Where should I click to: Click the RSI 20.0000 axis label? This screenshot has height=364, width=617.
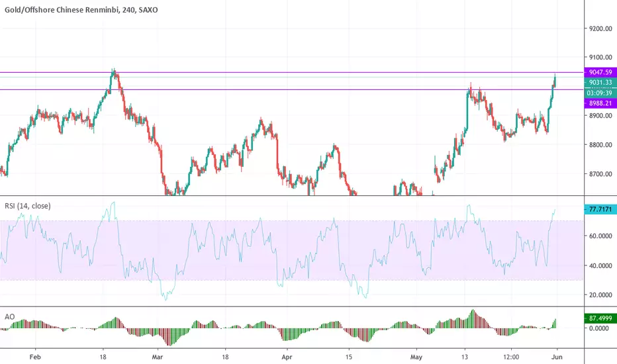point(600,295)
